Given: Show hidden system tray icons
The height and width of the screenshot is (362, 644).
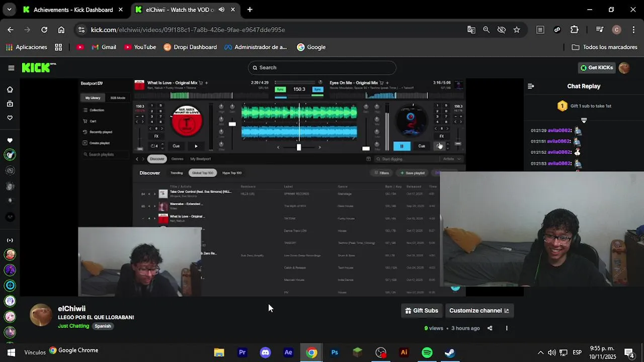Looking at the screenshot, I should point(540,352).
